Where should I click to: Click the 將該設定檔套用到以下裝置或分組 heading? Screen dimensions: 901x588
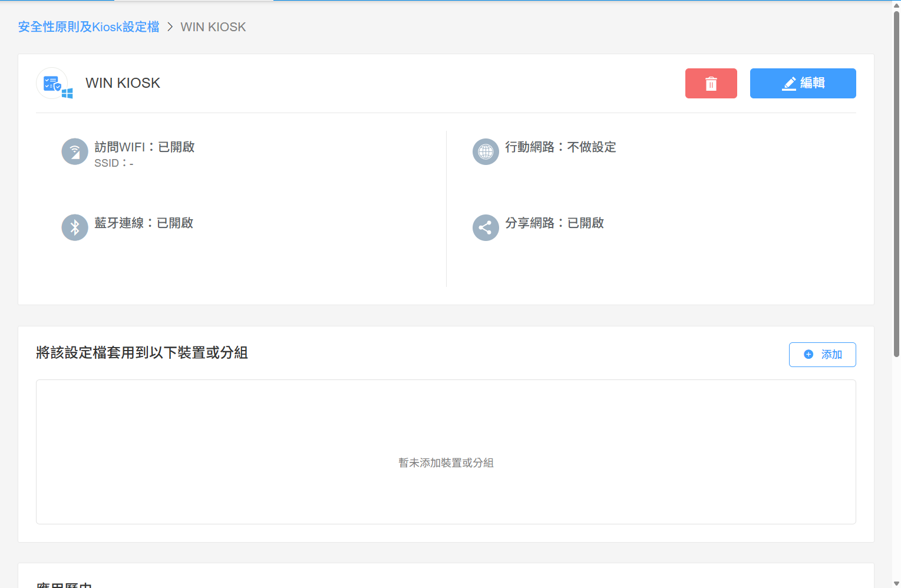pyautogui.click(x=142, y=352)
